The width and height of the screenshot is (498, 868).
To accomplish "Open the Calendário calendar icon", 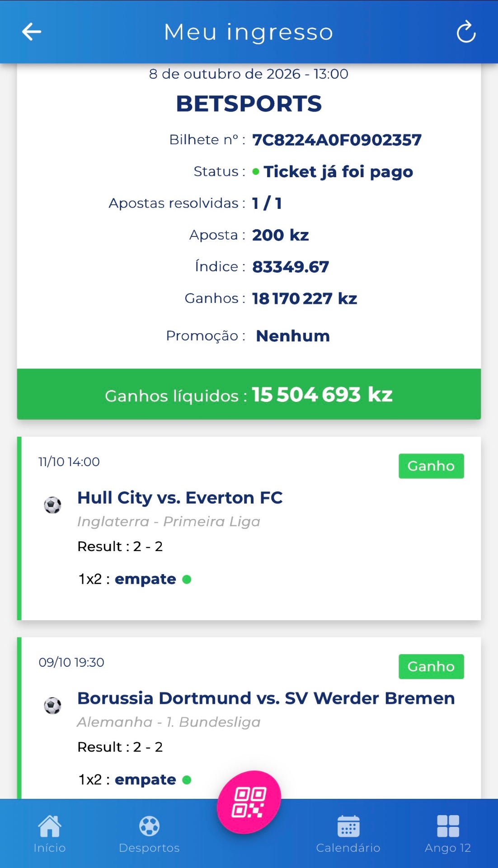I will [348, 826].
